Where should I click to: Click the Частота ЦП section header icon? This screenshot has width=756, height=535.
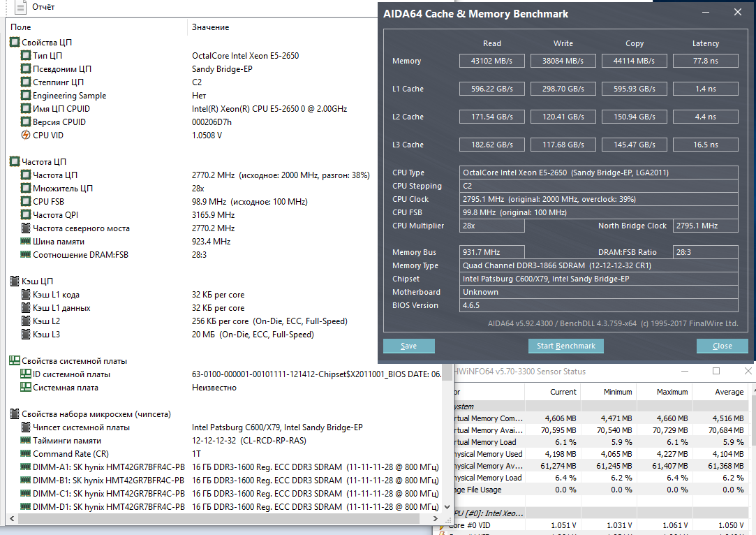pos(15,161)
